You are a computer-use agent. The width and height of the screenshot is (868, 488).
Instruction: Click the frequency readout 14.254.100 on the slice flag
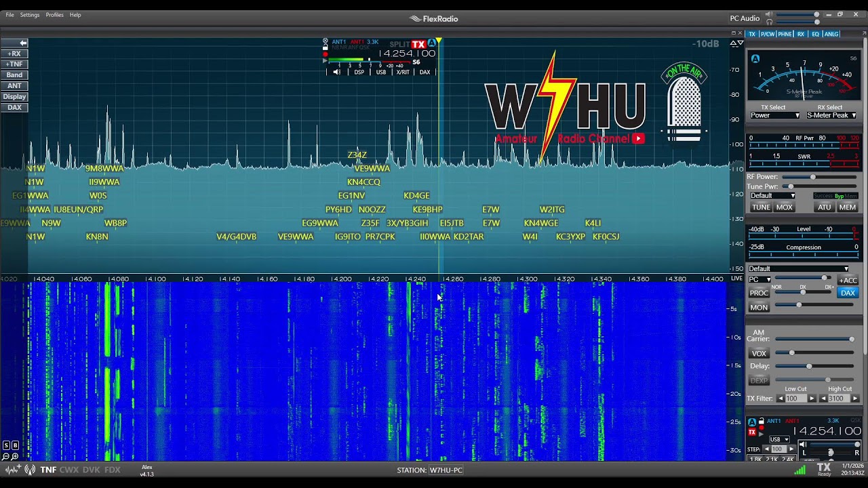[407, 54]
